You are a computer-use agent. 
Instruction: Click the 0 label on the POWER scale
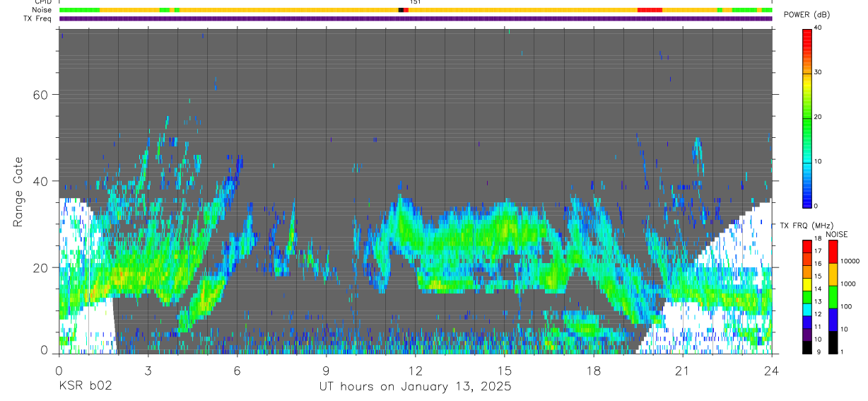[x=816, y=206]
